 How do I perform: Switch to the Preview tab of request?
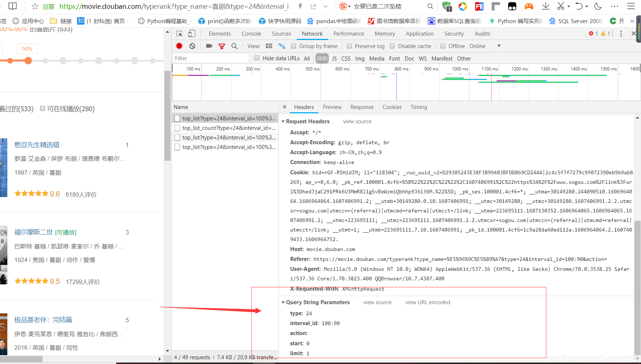[x=332, y=107]
